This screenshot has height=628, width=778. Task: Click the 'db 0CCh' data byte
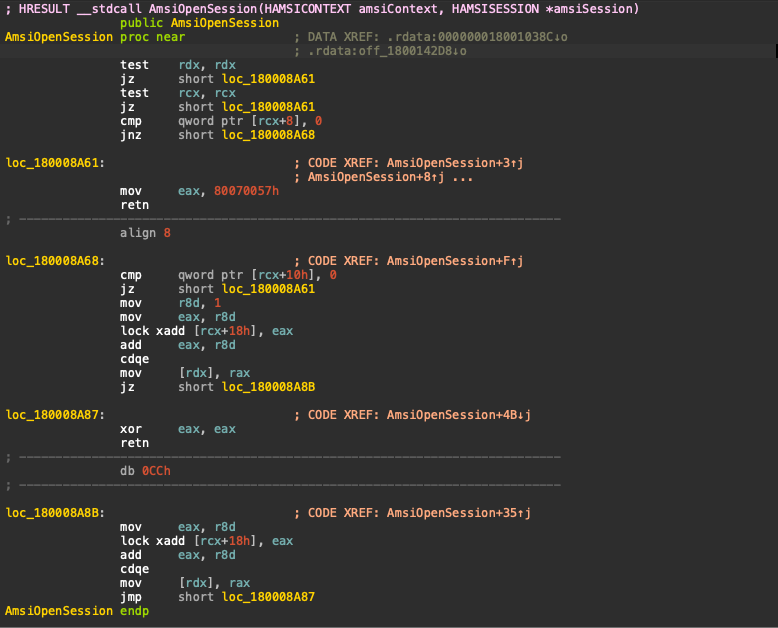pyautogui.click(x=145, y=471)
